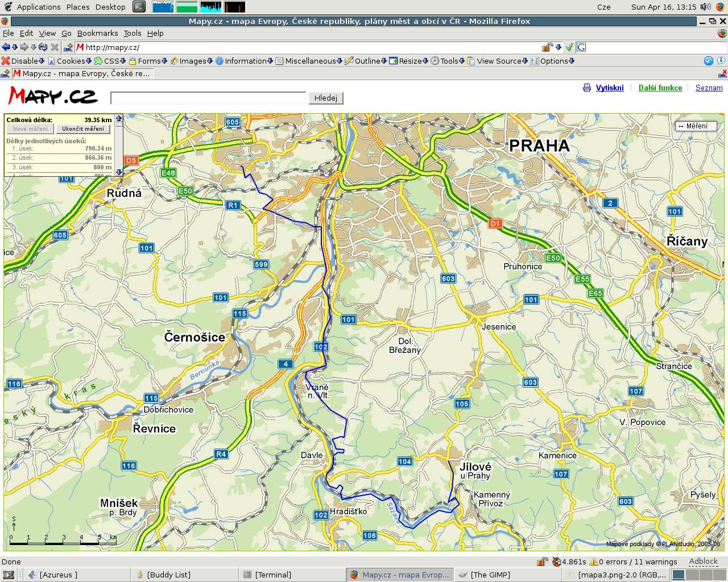Click the printer icon beside Vytiskni
This screenshot has height=582, width=728.
(x=587, y=88)
